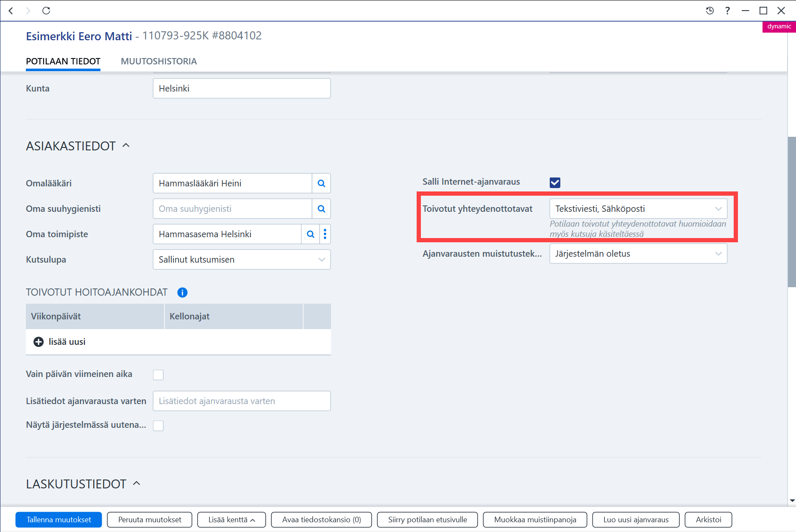
Task: Click the Lisätiedot ajanvarausta varten field
Action: click(x=242, y=401)
